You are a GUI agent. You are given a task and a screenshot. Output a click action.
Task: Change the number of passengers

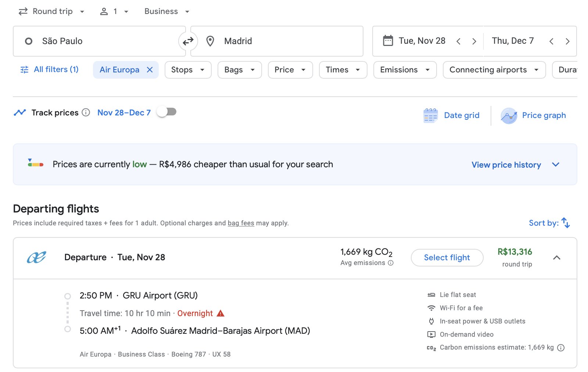tap(114, 11)
